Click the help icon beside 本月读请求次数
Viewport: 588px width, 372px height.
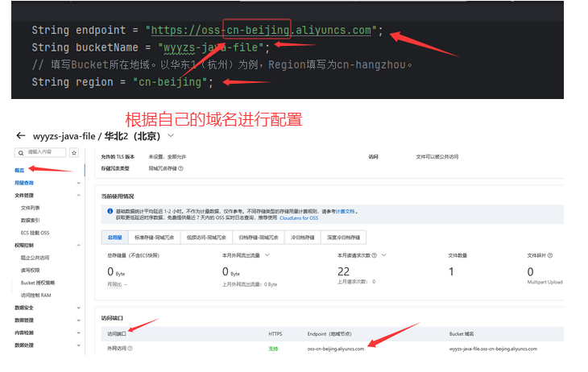[x=374, y=255]
